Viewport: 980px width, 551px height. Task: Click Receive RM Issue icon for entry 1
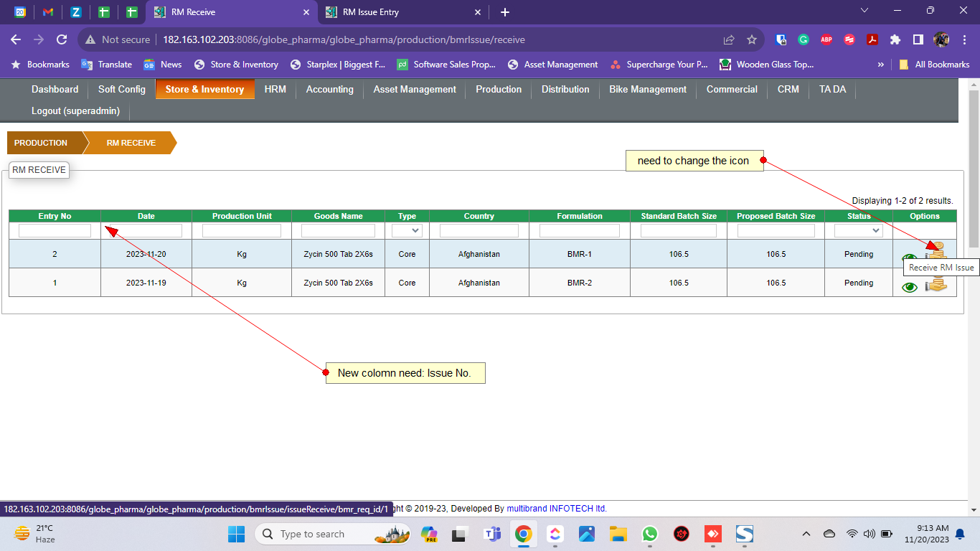point(936,285)
